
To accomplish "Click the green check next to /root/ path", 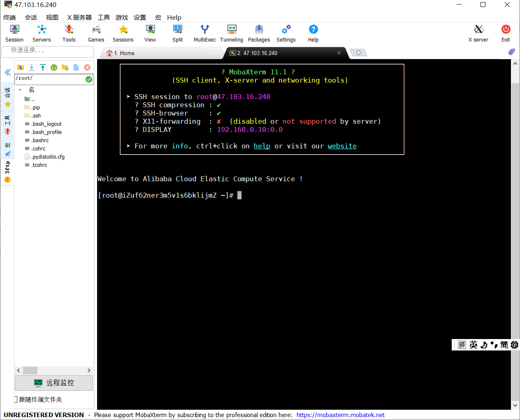I will 89,79.
